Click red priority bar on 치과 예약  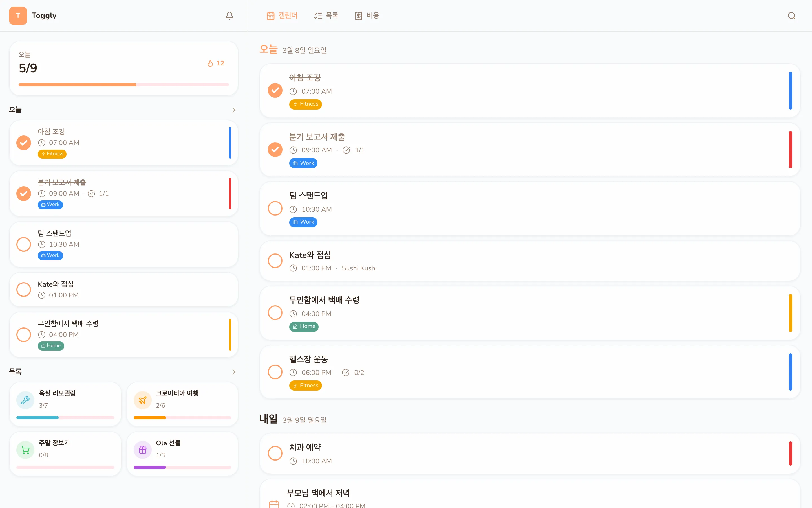pyautogui.click(x=791, y=454)
